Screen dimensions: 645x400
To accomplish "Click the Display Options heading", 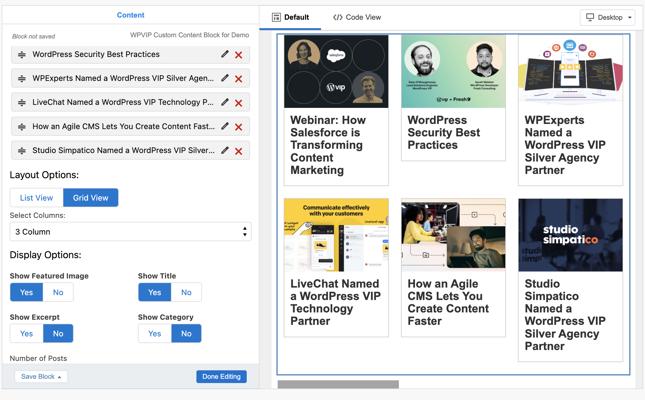I will pos(45,255).
